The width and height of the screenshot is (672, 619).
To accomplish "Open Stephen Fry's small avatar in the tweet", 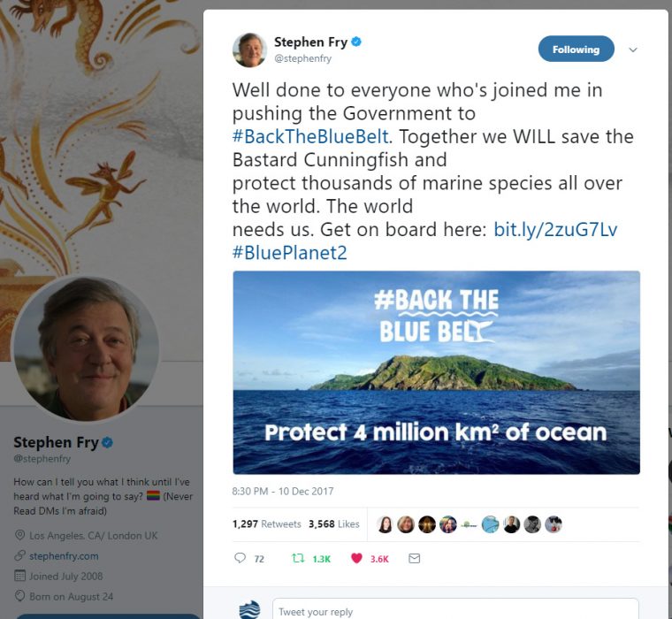I will [x=249, y=50].
